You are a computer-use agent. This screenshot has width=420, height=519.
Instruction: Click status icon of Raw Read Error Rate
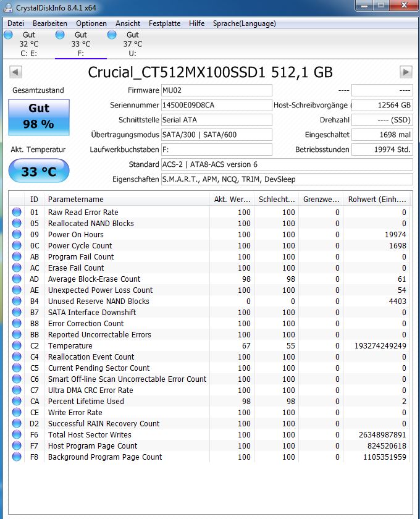(x=17, y=212)
